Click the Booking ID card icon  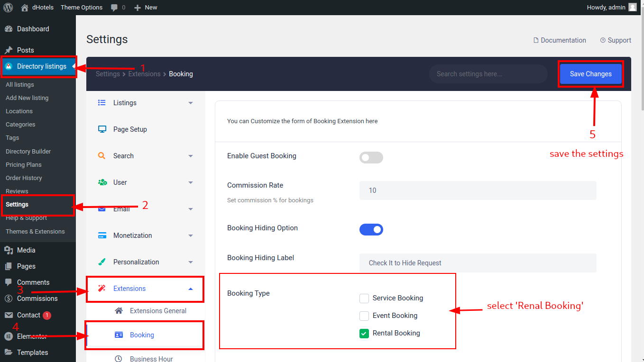pyautogui.click(x=119, y=335)
